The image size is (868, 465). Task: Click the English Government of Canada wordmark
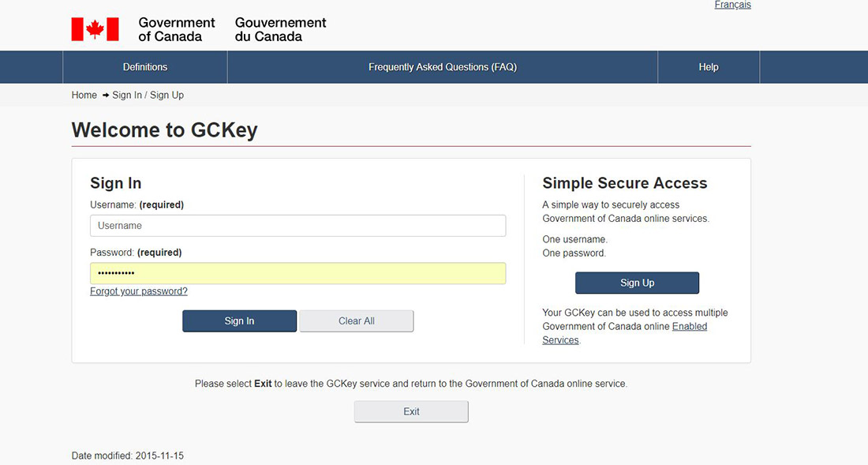pos(177,29)
